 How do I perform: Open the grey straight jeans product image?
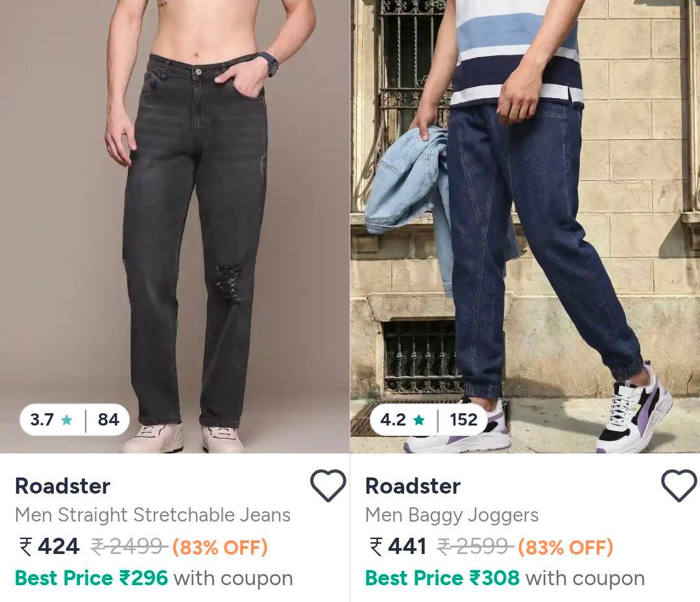click(175, 226)
